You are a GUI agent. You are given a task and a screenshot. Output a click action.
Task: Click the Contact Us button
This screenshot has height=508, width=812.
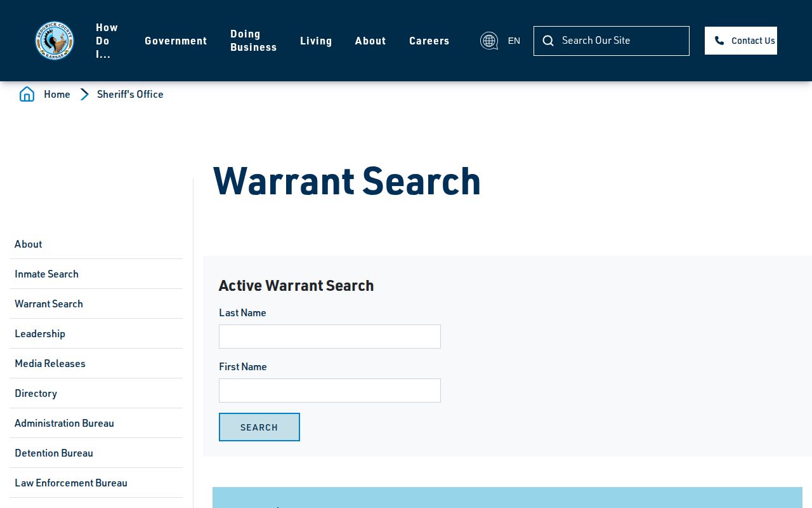tap(741, 41)
